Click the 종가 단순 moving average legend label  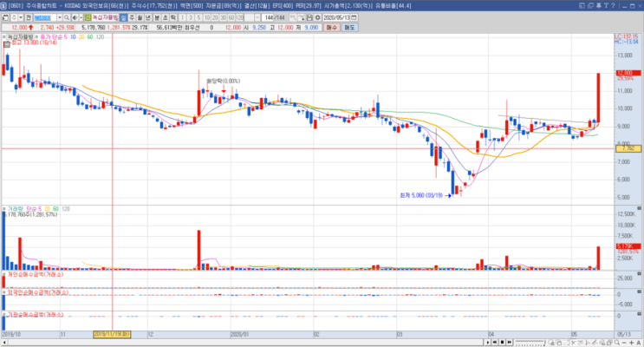(51, 37)
